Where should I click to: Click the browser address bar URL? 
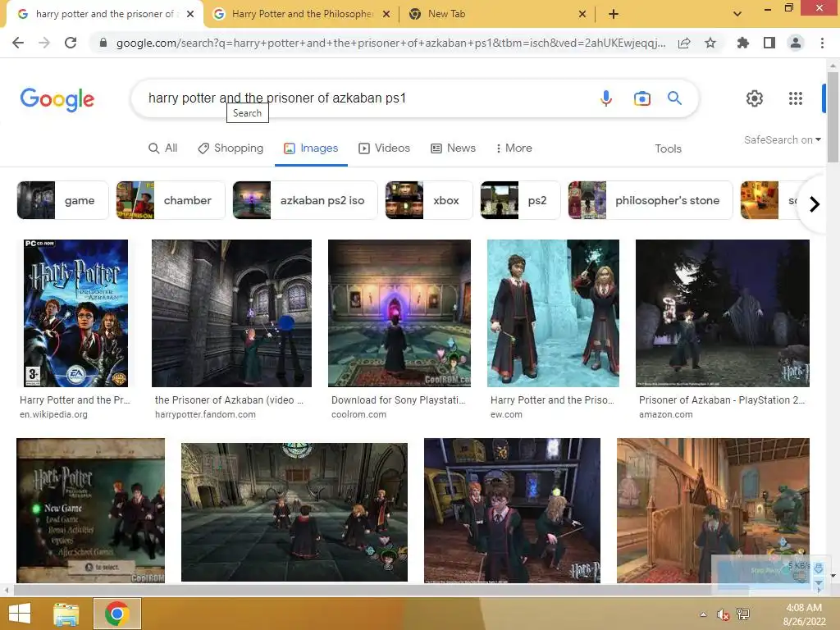tap(390, 43)
